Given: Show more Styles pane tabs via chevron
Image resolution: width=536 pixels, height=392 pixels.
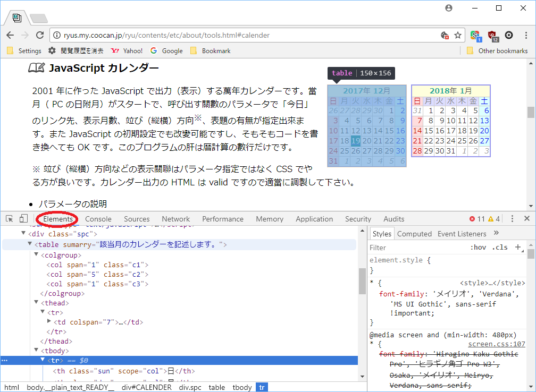Looking at the screenshot, I should pyautogui.click(x=496, y=233).
